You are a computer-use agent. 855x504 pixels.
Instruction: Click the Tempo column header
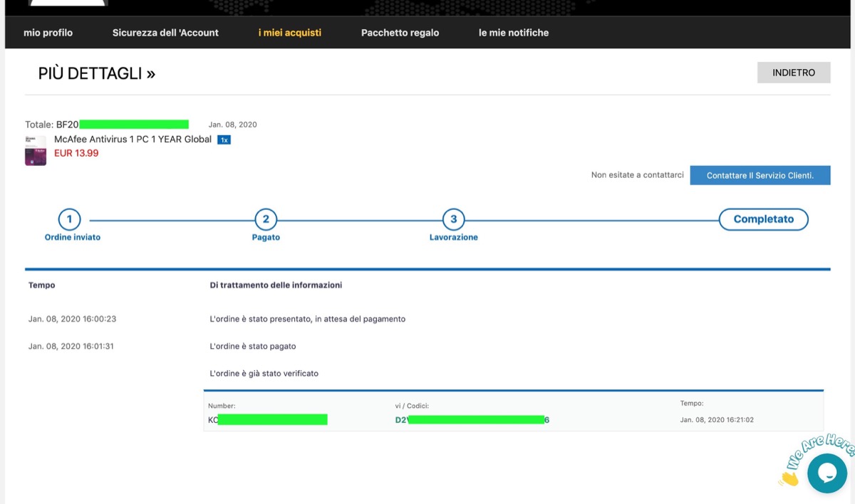click(41, 285)
